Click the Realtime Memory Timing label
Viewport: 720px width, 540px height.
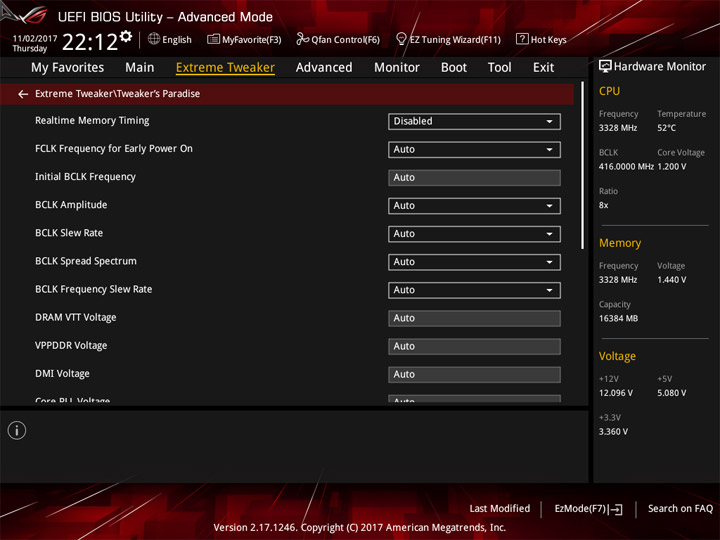pyautogui.click(x=92, y=121)
